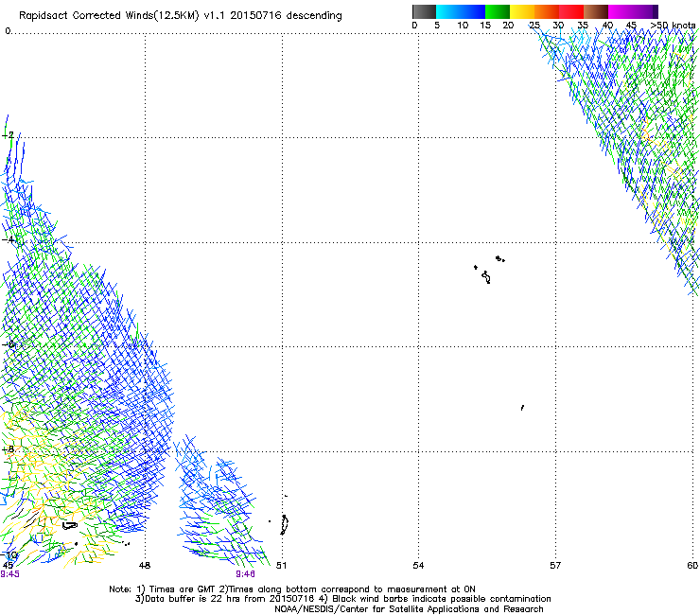
Task: Click the magenta 40-45 knots legend color
Action: pyautogui.click(x=621, y=11)
